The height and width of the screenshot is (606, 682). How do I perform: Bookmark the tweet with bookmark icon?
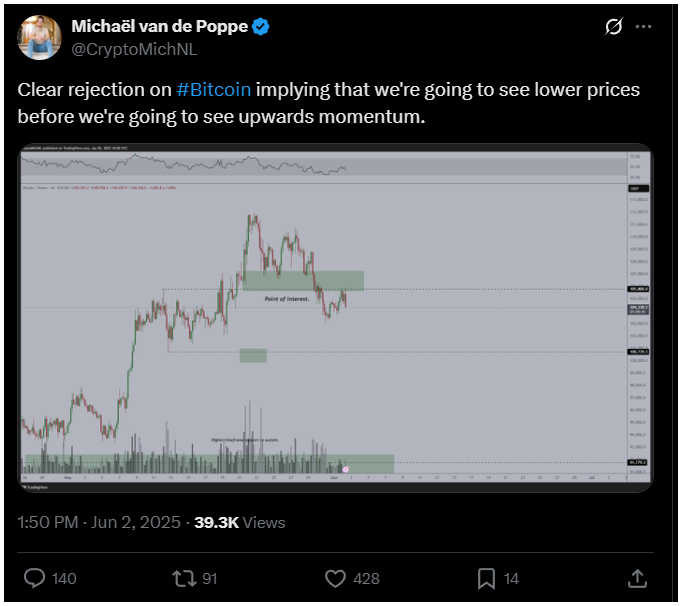pos(486,579)
